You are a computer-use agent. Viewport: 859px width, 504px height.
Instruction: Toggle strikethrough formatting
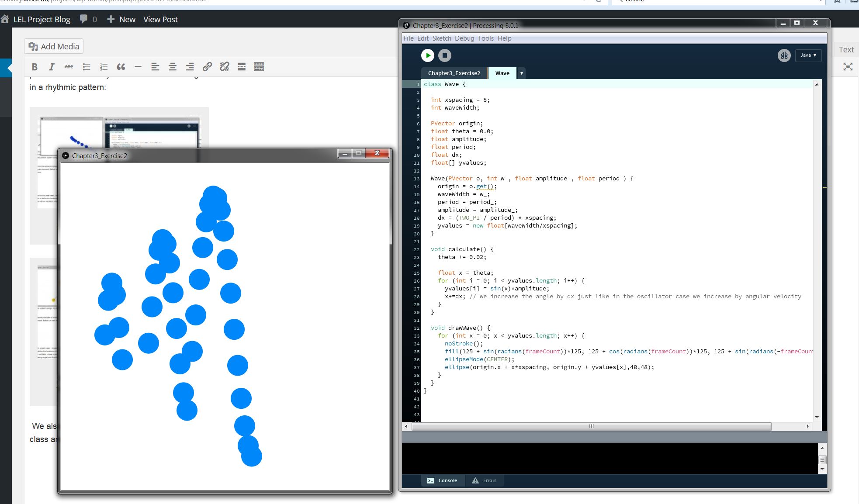click(x=69, y=67)
